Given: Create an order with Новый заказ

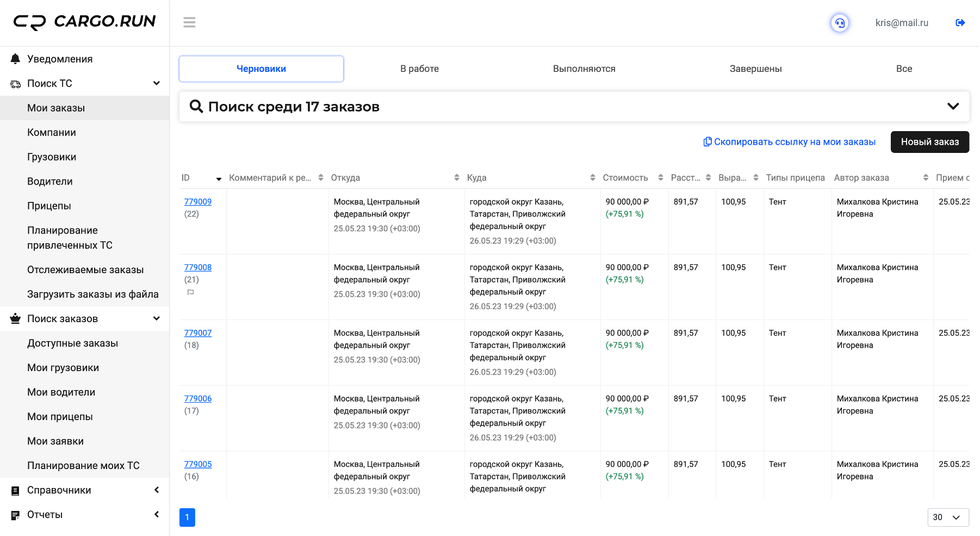Looking at the screenshot, I should pyautogui.click(x=929, y=142).
